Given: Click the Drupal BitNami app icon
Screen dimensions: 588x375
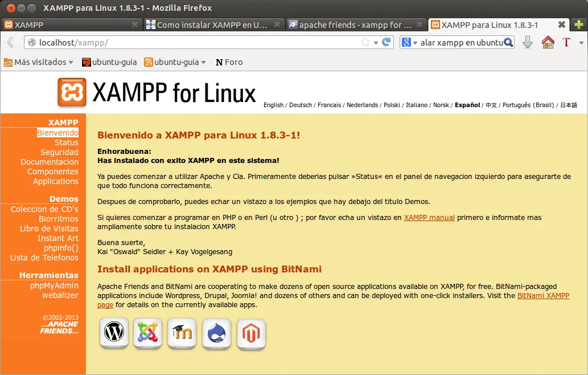Looking at the screenshot, I should [216, 333].
